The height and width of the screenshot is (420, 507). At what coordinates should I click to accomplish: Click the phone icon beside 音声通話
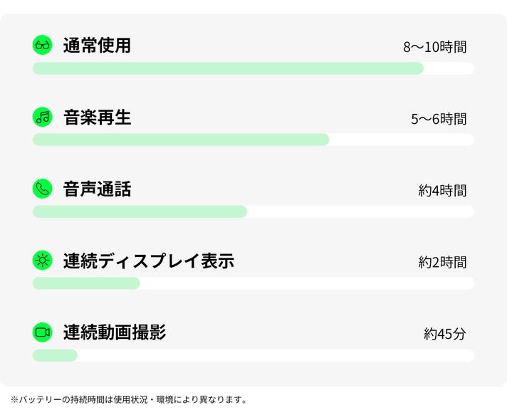43,189
